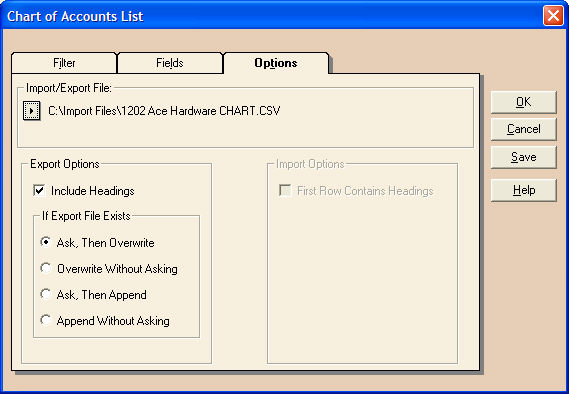Close the Chart of Accounts List dialog
The image size is (569, 394).
[x=553, y=16]
